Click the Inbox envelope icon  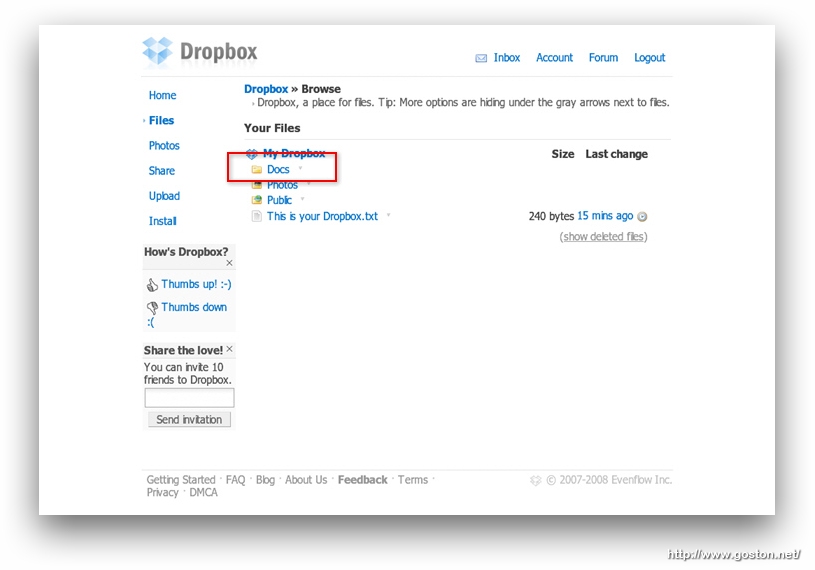481,58
